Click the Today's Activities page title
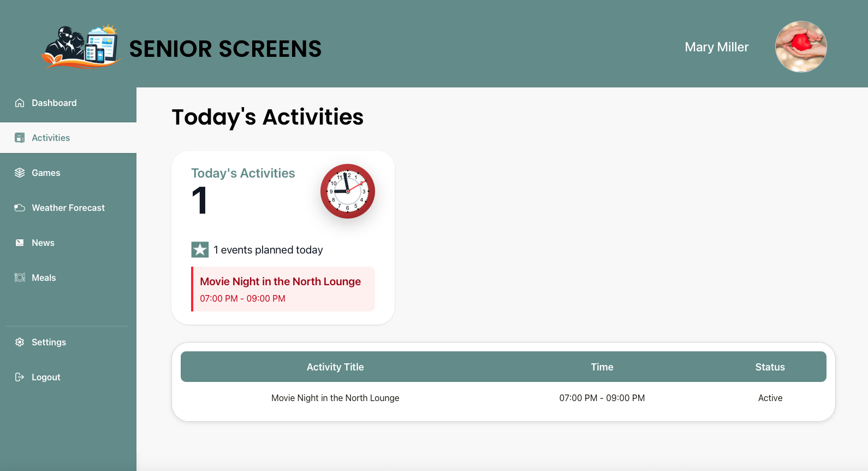The width and height of the screenshot is (868, 471). click(x=267, y=117)
